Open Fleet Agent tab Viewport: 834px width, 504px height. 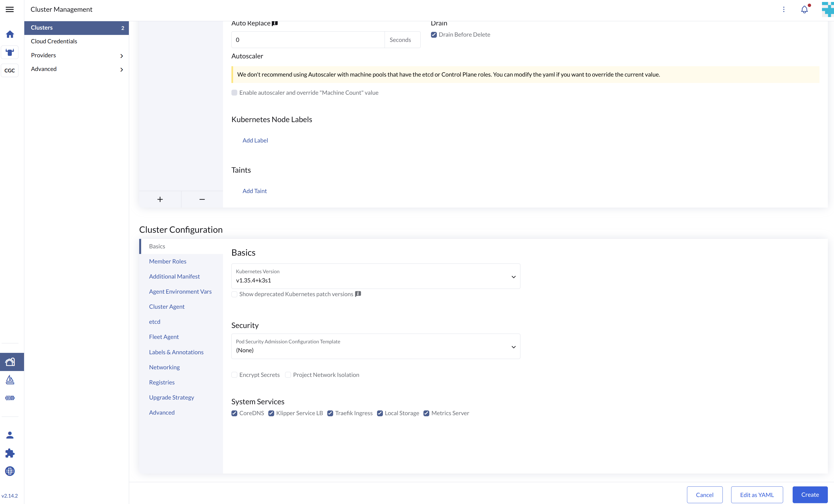[164, 337]
